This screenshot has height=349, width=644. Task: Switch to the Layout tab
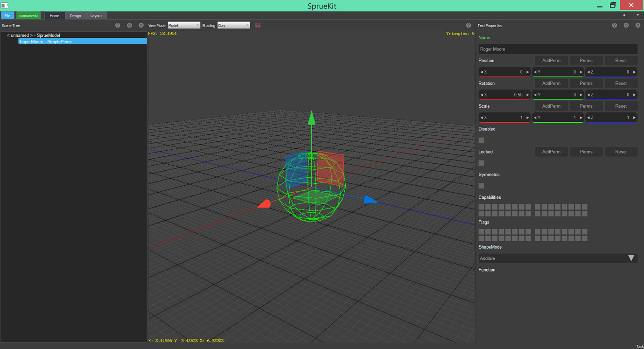point(96,16)
